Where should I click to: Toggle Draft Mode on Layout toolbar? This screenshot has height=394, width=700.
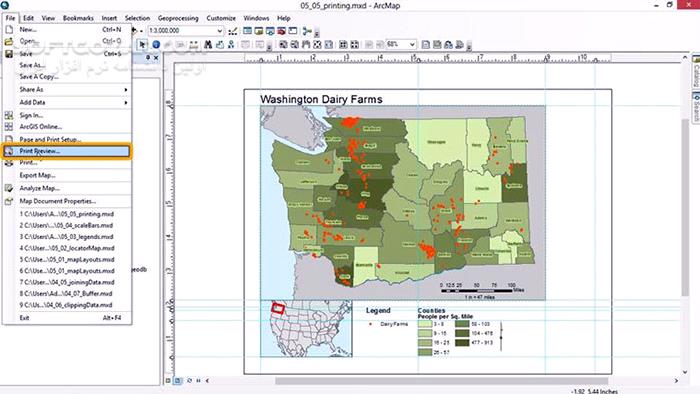pyautogui.click(x=425, y=44)
